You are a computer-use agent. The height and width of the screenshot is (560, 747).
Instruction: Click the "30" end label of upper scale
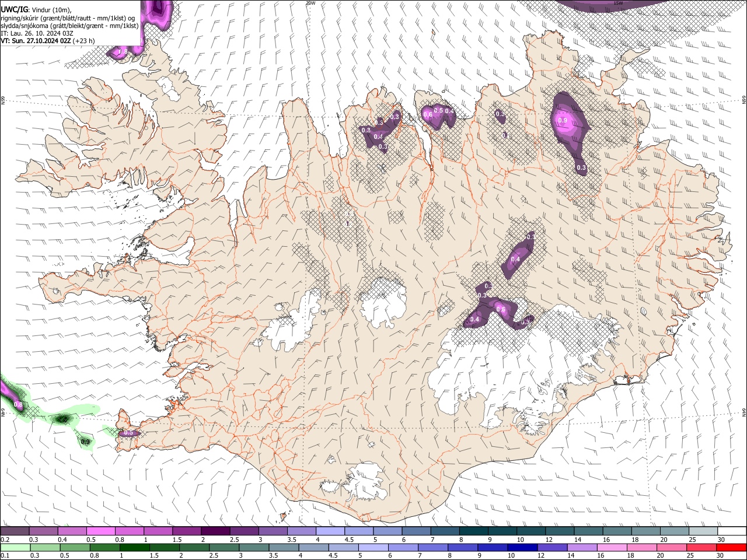point(721,540)
